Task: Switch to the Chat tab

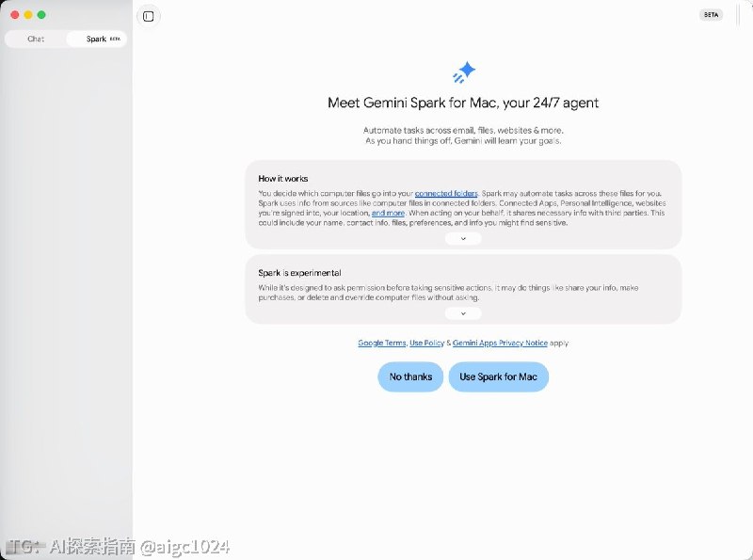Action: pyautogui.click(x=36, y=39)
